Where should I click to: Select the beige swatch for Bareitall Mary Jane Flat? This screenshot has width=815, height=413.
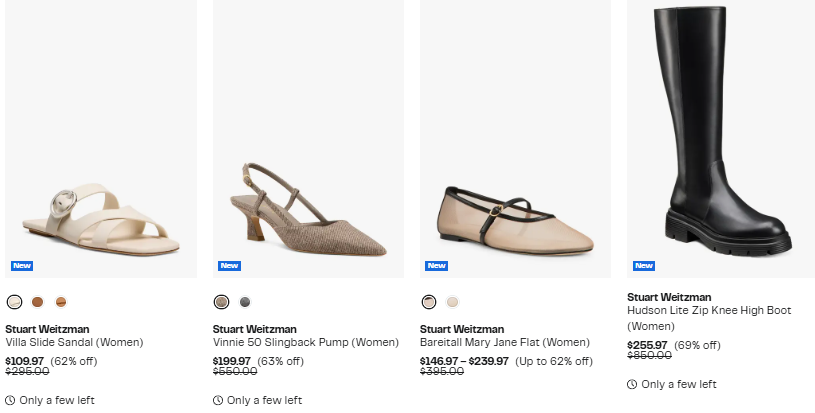coord(429,302)
